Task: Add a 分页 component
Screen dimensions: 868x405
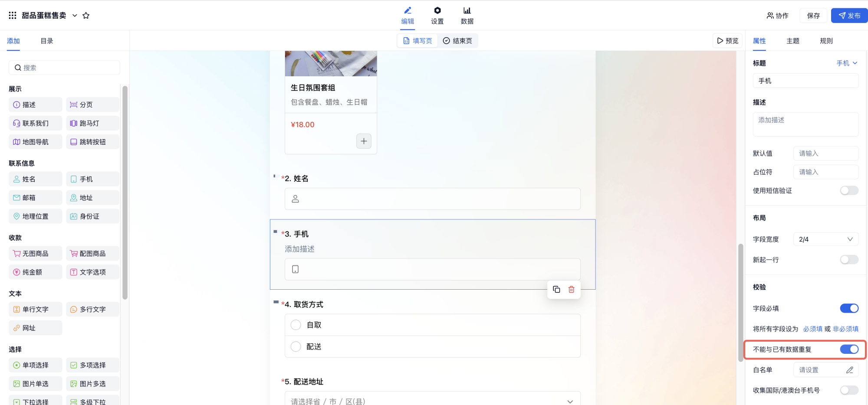Action: pyautogui.click(x=92, y=105)
